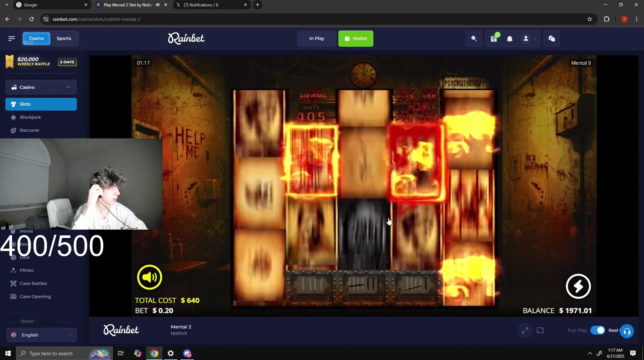Click the TOTAL COST $ 640 text
Screen dimensions: 644x360
click(x=167, y=300)
